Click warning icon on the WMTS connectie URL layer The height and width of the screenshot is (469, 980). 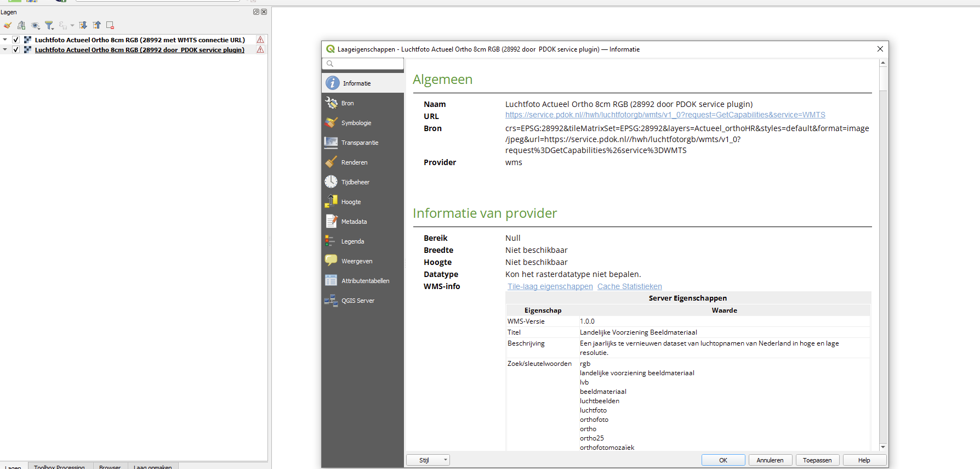260,39
